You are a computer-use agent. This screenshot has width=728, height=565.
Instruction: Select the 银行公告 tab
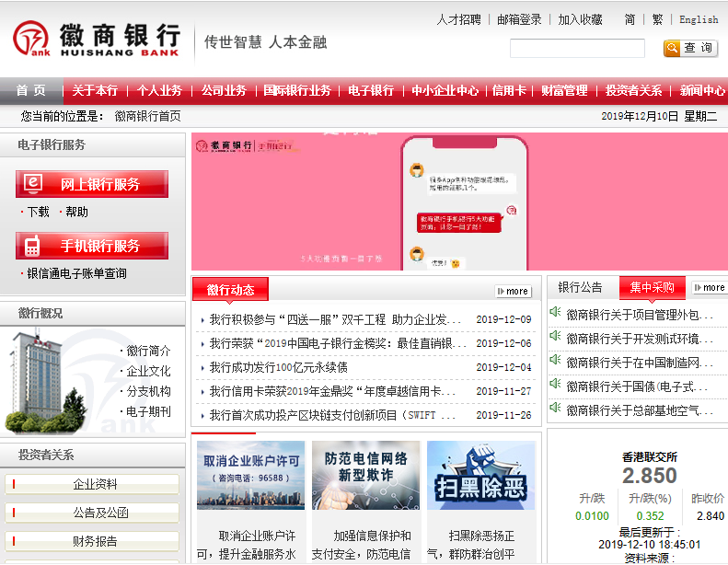point(580,287)
